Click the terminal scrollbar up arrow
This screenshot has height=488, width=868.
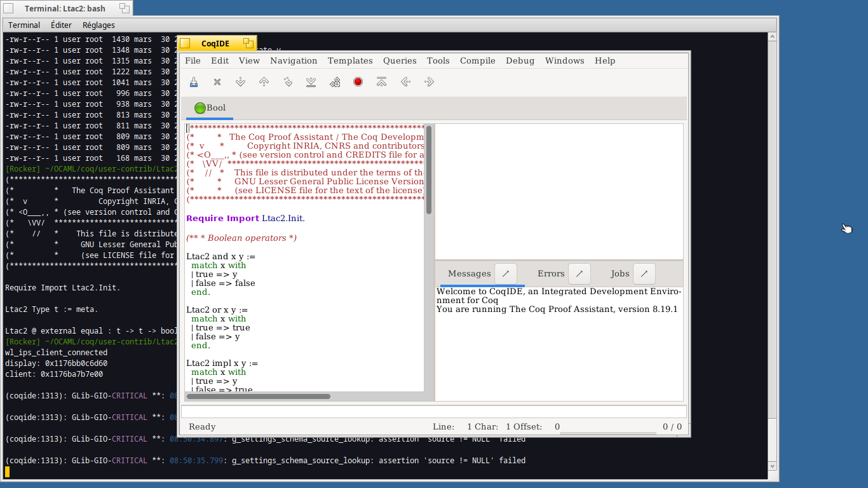click(773, 37)
